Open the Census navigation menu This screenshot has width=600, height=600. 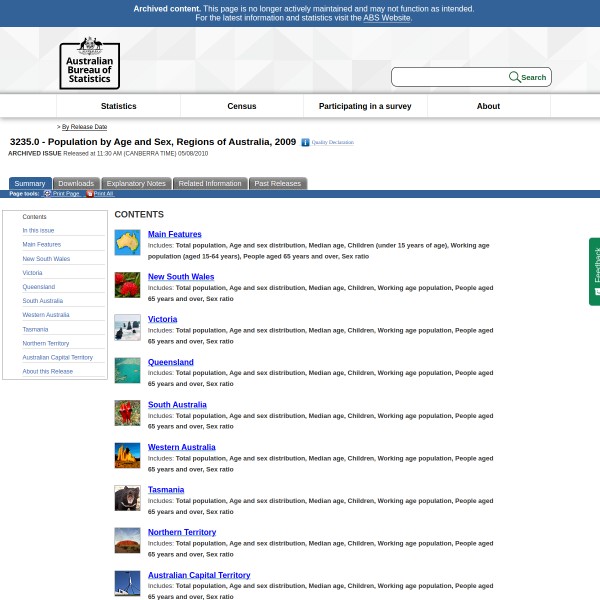point(242,106)
